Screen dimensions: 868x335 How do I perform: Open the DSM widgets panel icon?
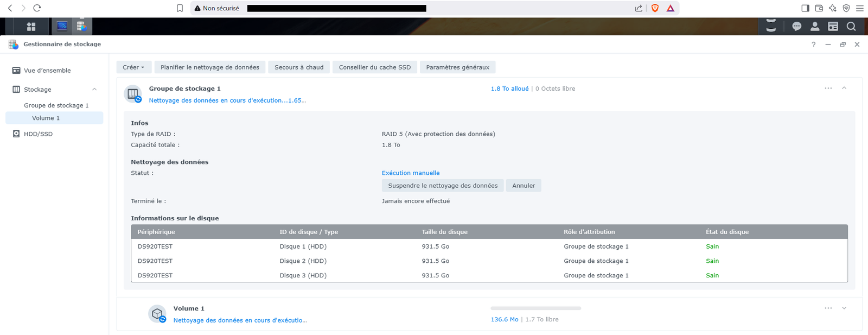(x=833, y=26)
